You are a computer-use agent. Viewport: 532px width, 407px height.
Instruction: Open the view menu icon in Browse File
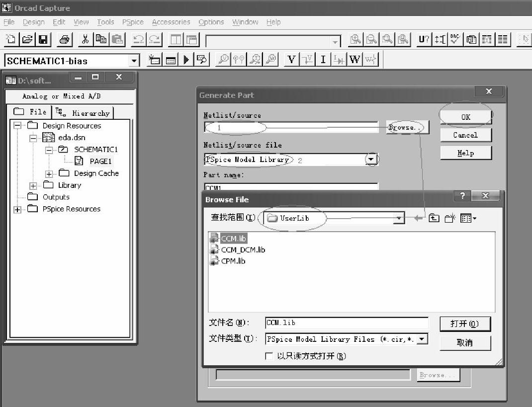point(468,218)
